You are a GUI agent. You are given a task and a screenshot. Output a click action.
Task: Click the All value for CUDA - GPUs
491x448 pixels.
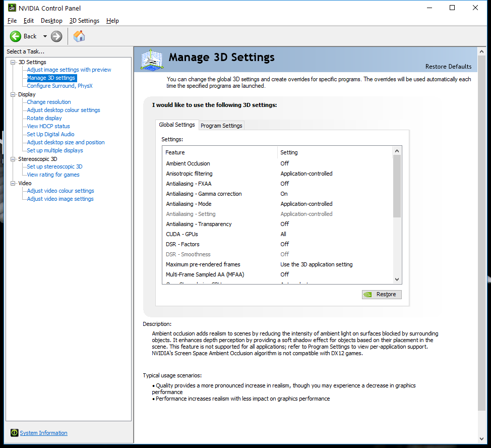(283, 234)
